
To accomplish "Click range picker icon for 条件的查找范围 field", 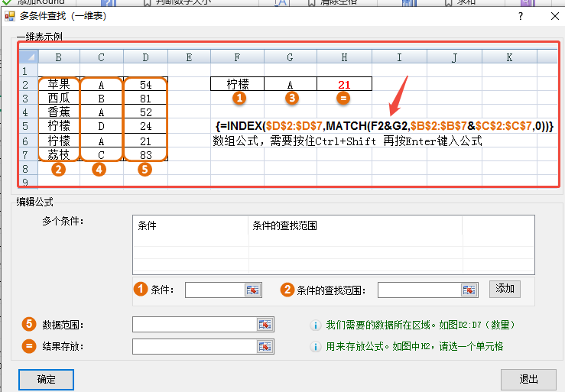I will [x=469, y=290].
